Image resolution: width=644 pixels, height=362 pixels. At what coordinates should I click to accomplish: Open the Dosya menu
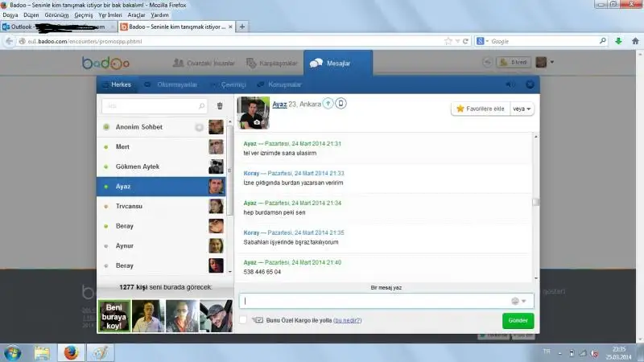click(10, 14)
